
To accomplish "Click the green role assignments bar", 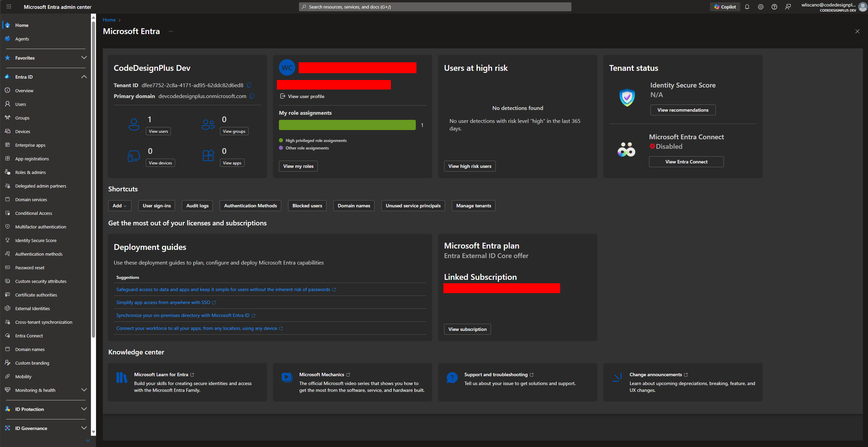I will pos(347,125).
